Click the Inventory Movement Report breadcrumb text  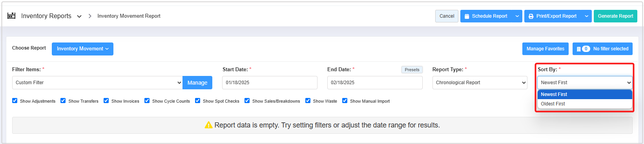[129, 16]
